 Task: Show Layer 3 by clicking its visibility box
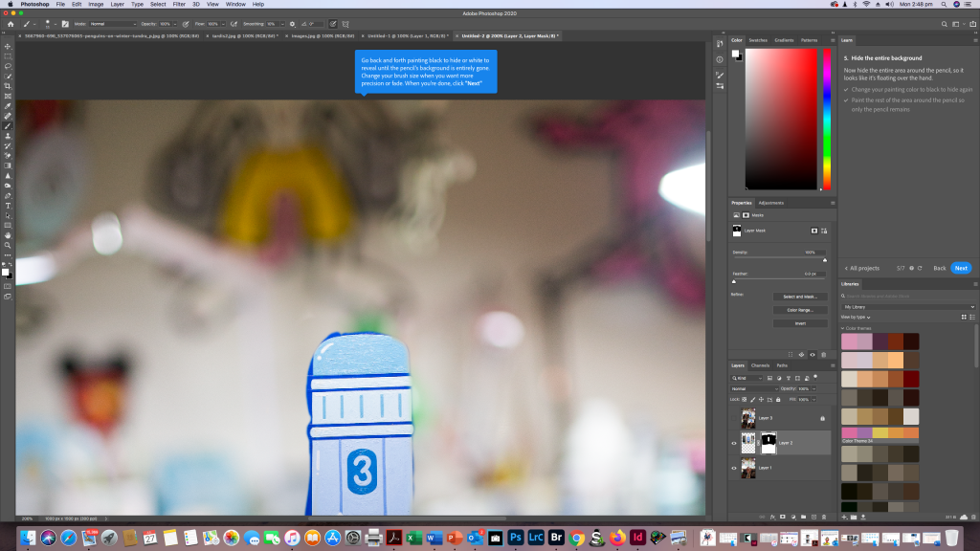click(x=735, y=418)
